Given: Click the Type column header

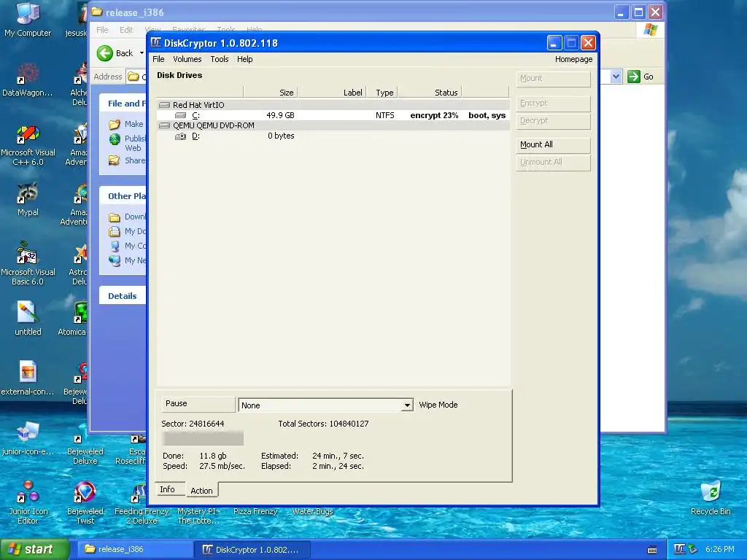Looking at the screenshot, I should click(382, 93).
